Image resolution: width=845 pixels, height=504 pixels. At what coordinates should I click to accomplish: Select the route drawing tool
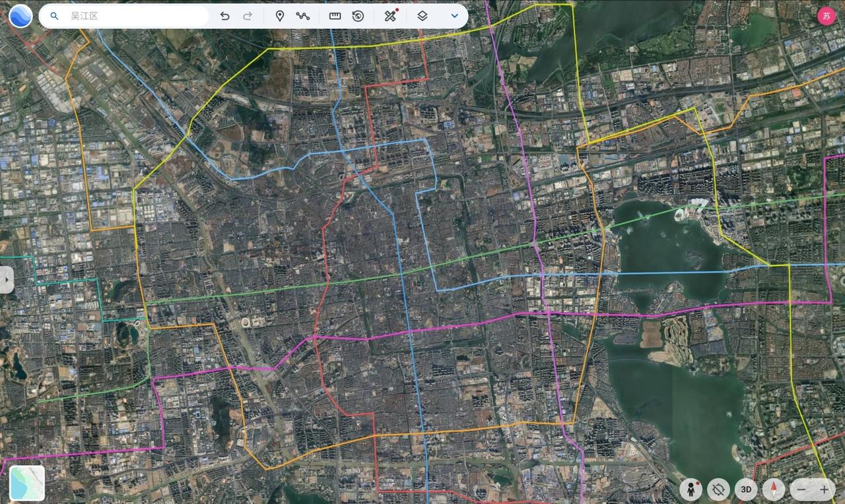(303, 15)
